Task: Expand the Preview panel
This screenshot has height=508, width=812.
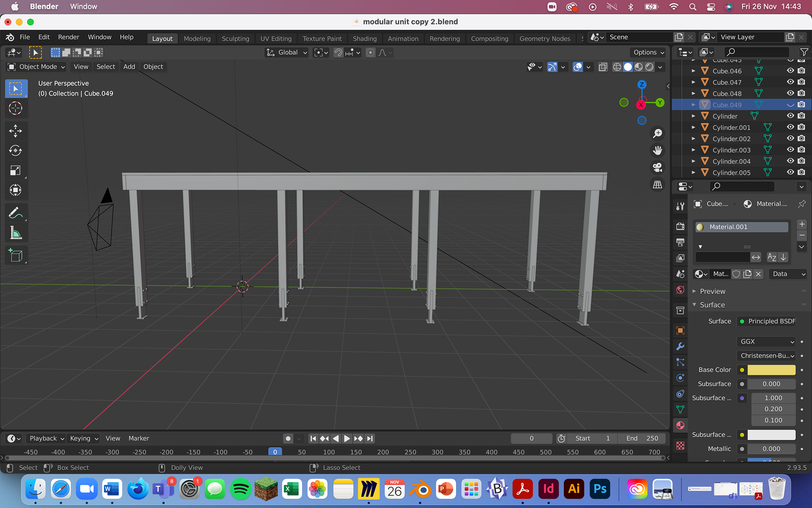Action: point(712,291)
